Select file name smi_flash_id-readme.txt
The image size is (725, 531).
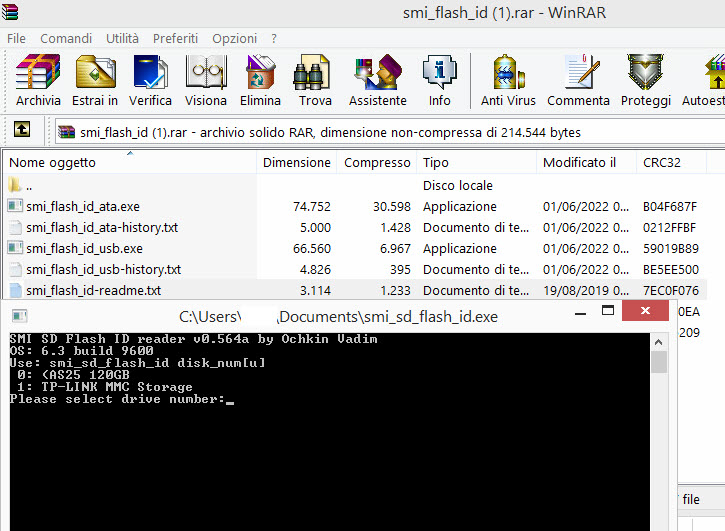click(93, 290)
